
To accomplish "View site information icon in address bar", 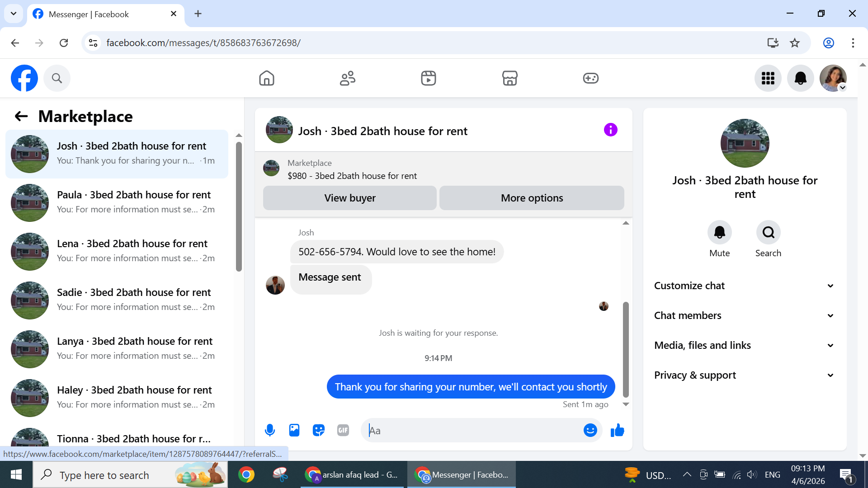I will point(93,43).
